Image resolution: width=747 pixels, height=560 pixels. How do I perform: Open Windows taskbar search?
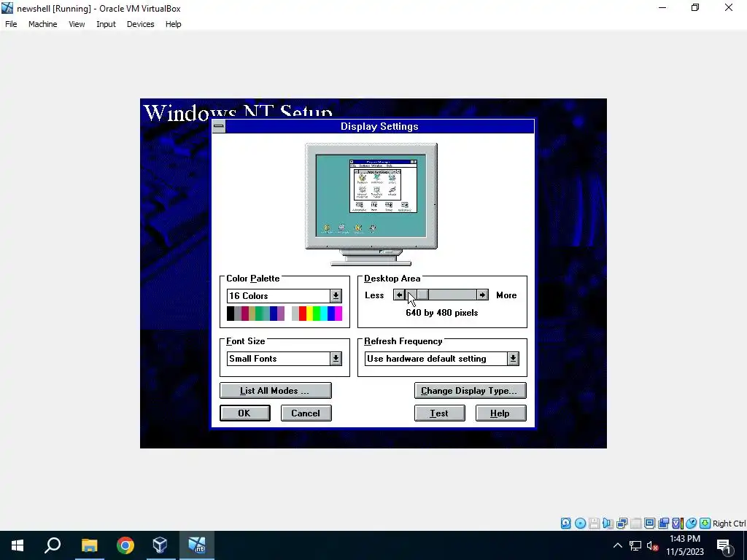coord(53,545)
